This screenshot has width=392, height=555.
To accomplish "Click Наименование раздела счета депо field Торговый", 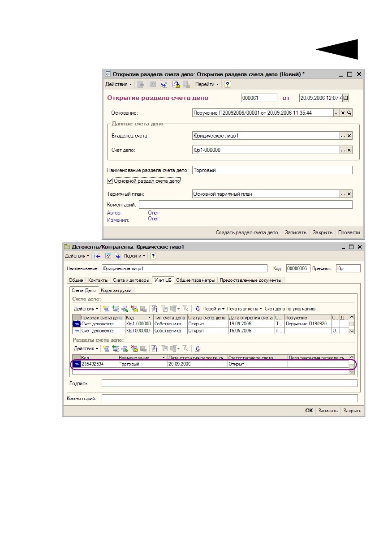I will click(272, 170).
